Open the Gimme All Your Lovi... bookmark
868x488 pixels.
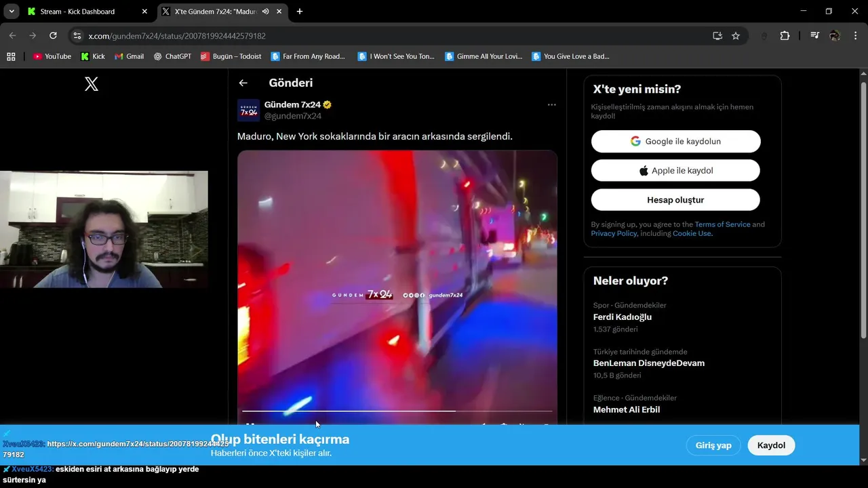(484, 56)
